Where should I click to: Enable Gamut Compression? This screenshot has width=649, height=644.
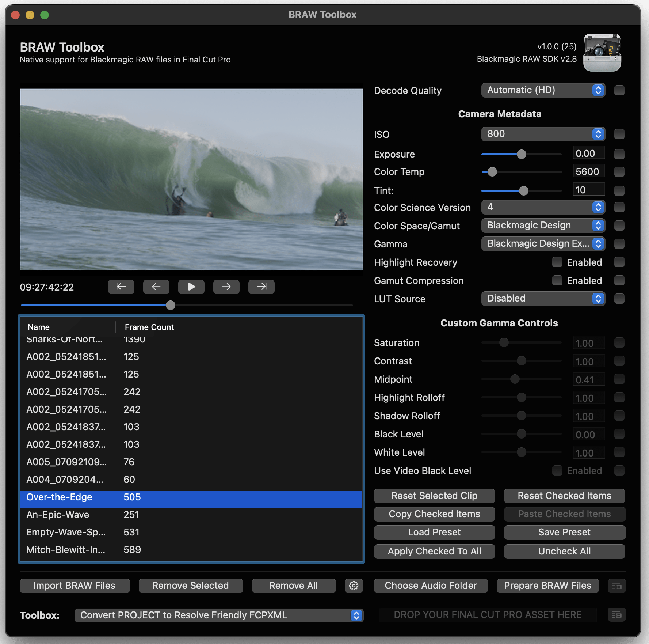click(557, 280)
